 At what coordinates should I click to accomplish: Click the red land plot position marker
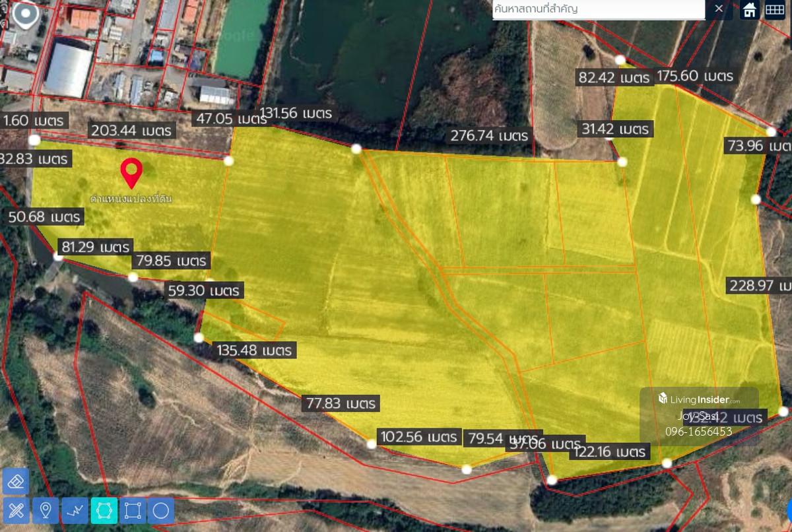point(132,173)
